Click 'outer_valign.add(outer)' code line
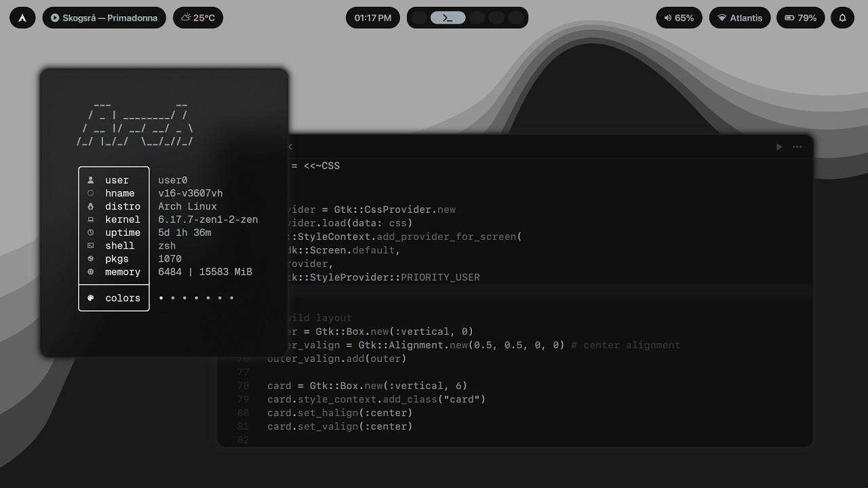This screenshot has width=868, height=488. click(x=336, y=359)
